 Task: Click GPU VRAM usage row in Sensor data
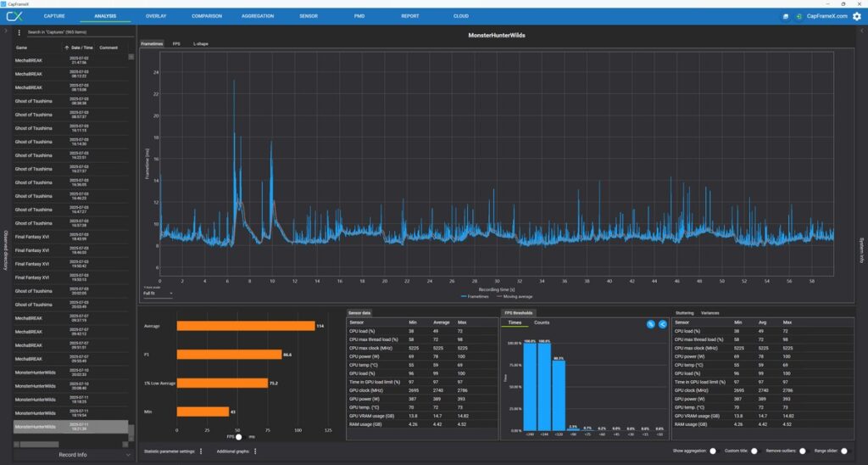click(x=422, y=416)
